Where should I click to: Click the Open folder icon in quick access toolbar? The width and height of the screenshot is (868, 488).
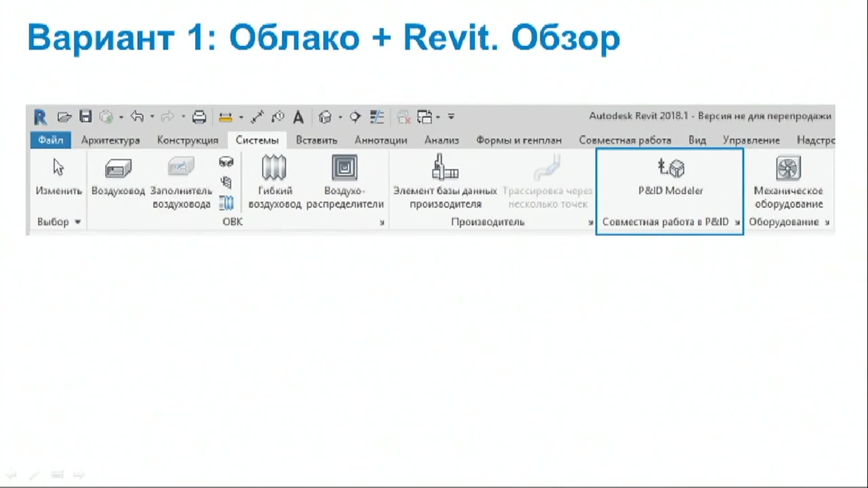click(x=64, y=117)
